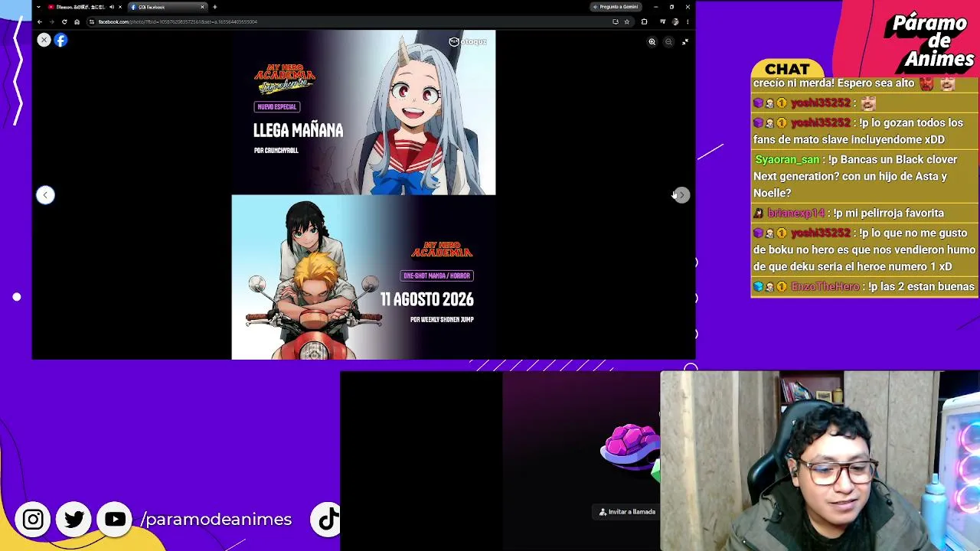Click the Facebook logo in the photo viewer
This screenshot has width=980, height=551.
[x=60, y=40]
